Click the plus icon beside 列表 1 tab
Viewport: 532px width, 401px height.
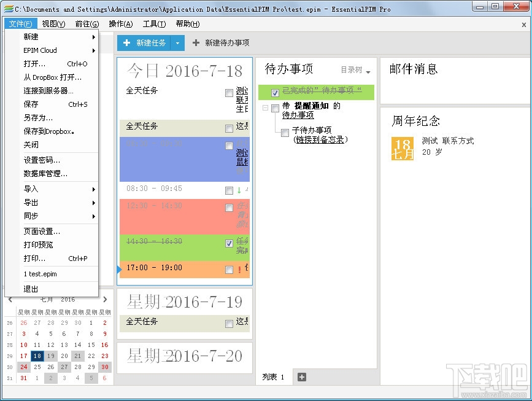tap(301, 377)
